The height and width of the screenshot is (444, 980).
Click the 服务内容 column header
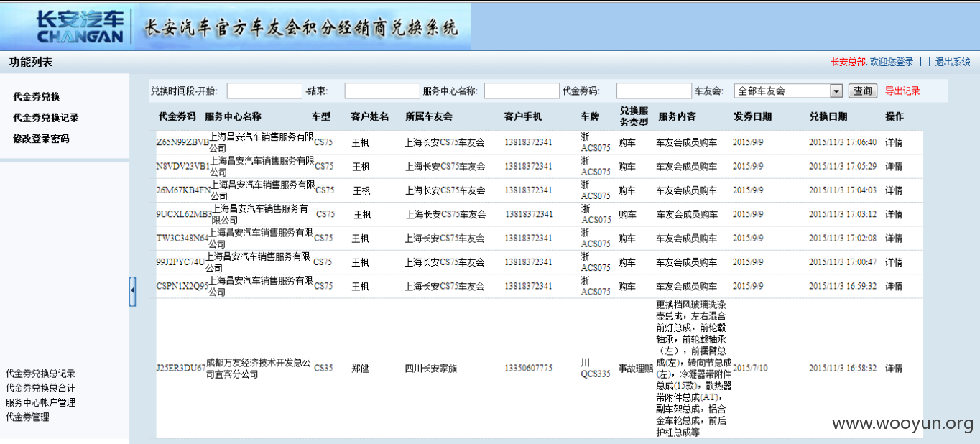tap(677, 116)
